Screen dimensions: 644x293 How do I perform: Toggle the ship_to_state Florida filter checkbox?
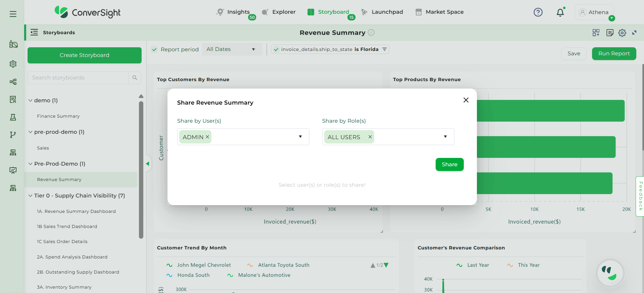276,50
